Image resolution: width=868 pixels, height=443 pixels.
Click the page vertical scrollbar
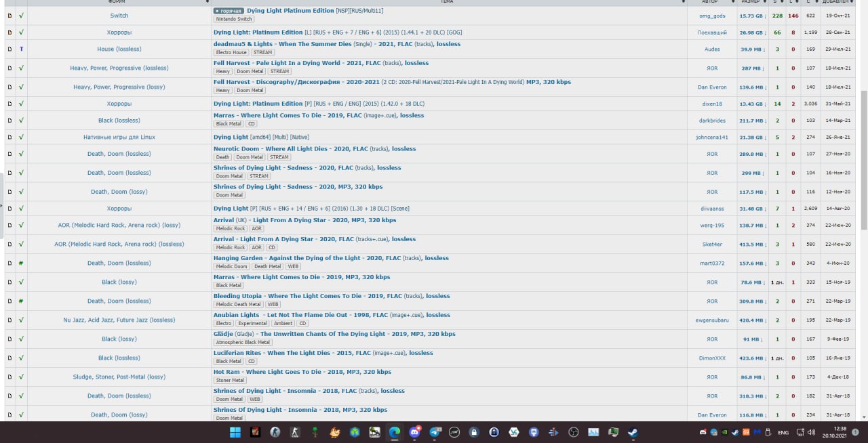coord(864,159)
